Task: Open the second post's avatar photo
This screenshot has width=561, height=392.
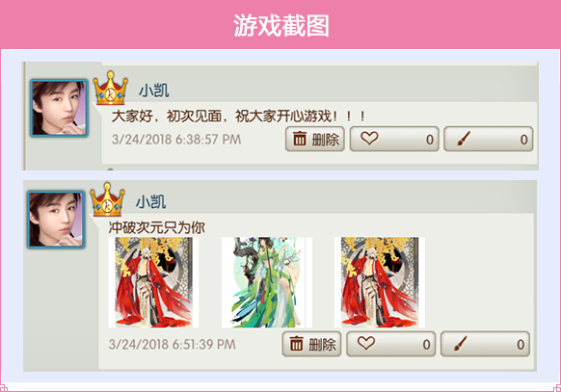Action: pyautogui.click(x=56, y=220)
